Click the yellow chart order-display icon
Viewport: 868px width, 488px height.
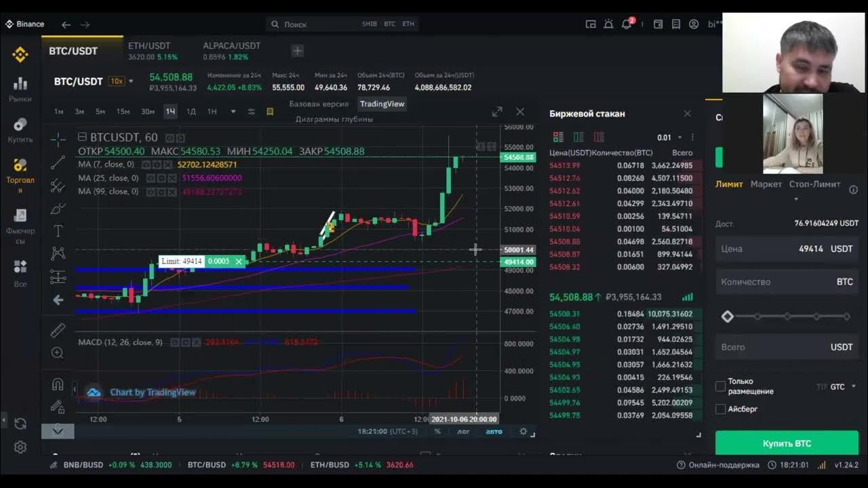[x=270, y=111]
